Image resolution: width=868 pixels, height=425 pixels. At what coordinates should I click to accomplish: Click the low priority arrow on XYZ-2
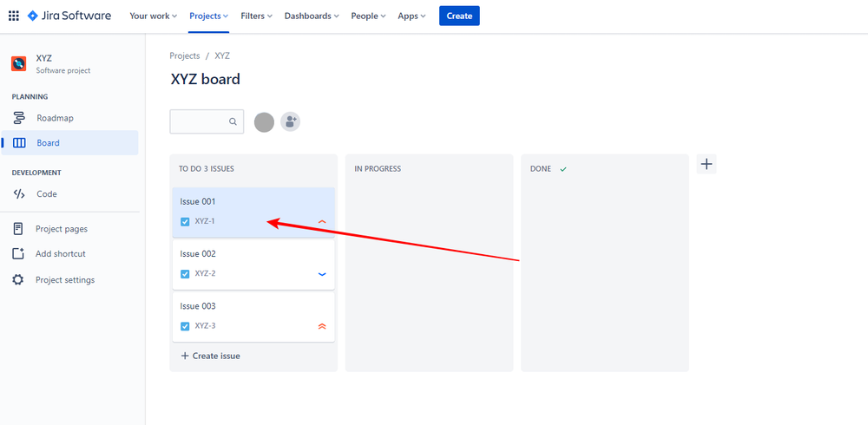[x=322, y=274]
